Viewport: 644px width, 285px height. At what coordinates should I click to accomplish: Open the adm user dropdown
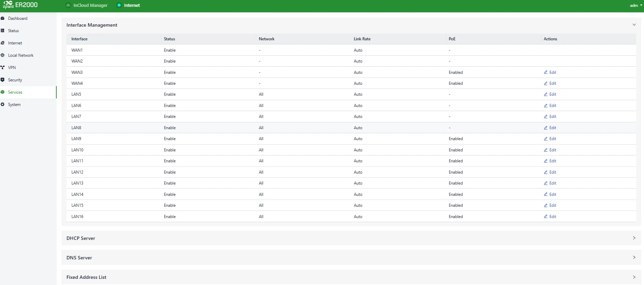tap(636, 5)
